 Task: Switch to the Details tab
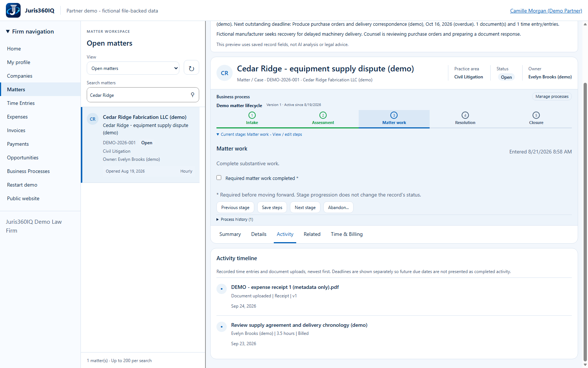pyautogui.click(x=259, y=234)
